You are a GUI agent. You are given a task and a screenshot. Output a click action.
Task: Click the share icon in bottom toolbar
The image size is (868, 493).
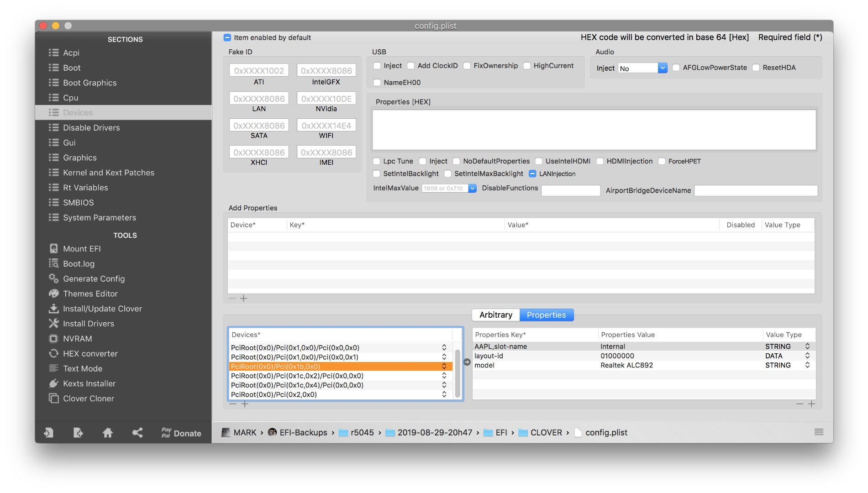pos(137,433)
